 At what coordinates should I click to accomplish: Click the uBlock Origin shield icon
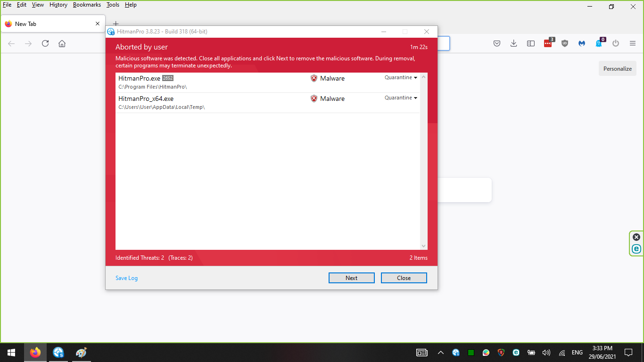tap(565, 43)
